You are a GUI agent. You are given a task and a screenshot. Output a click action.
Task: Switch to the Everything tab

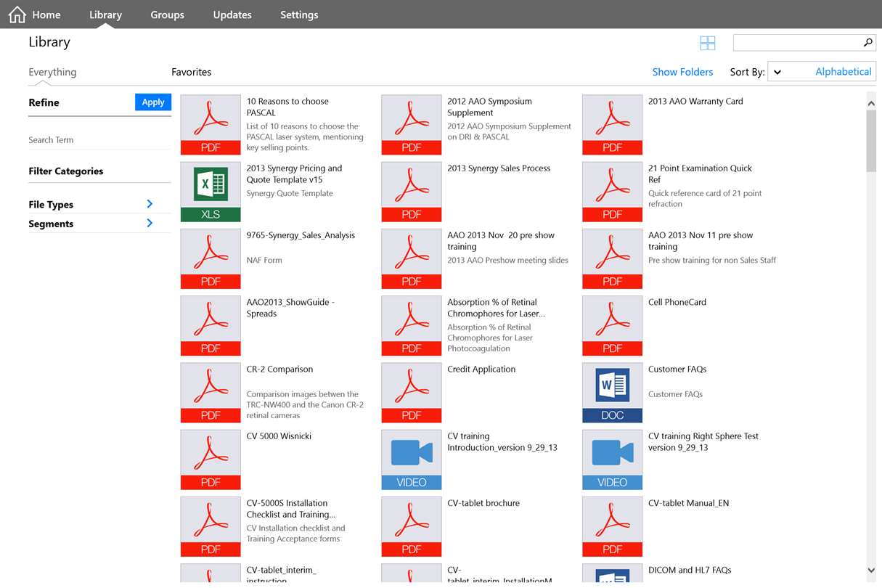click(x=52, y=72)
